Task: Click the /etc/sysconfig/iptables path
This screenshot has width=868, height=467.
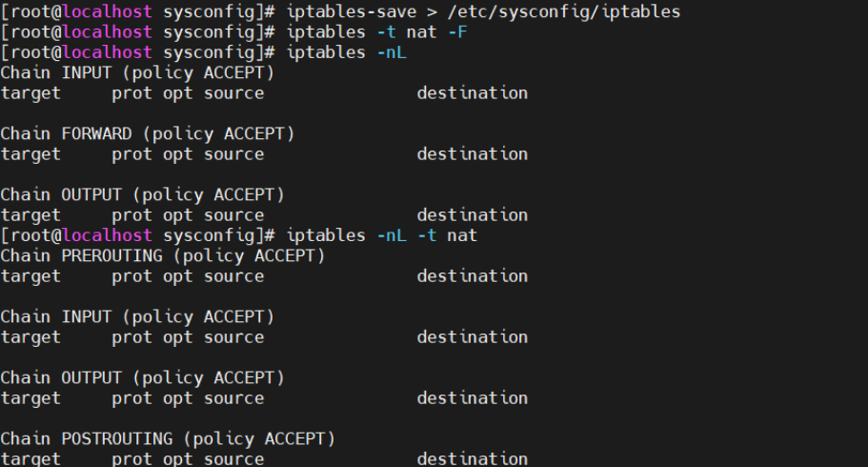Action: click(563, 11)
